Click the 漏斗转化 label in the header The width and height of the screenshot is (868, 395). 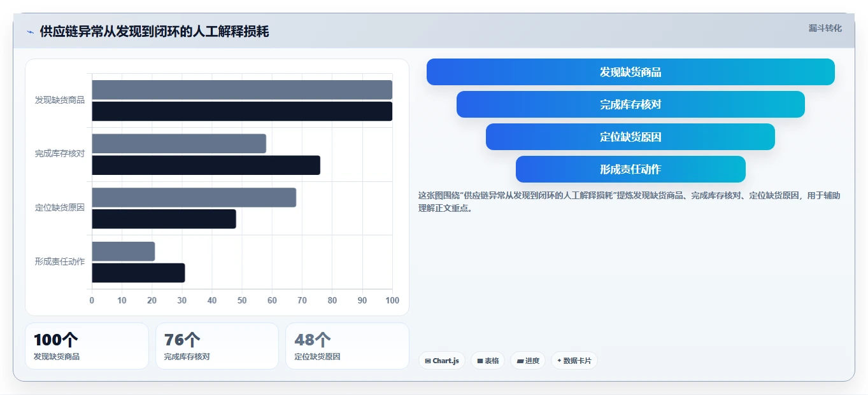point(825,28)
